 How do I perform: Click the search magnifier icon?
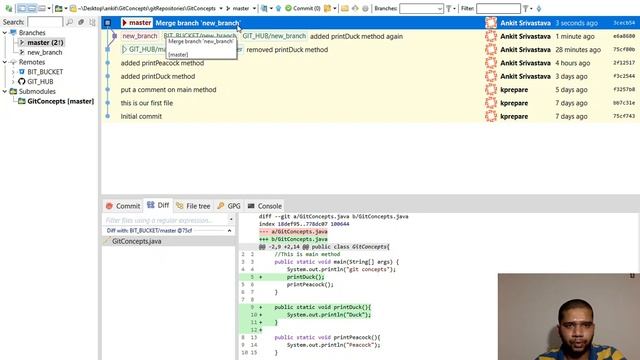70,22
